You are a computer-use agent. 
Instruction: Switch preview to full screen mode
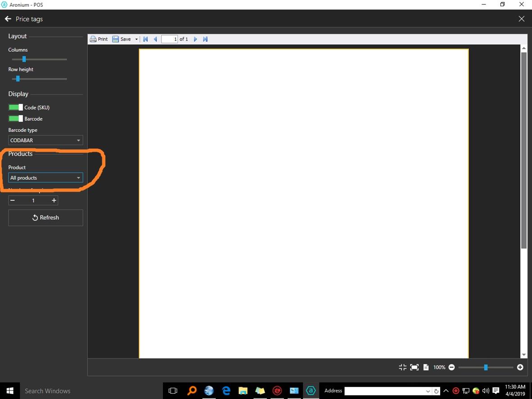pyautogui.click(x=414, y=367)
